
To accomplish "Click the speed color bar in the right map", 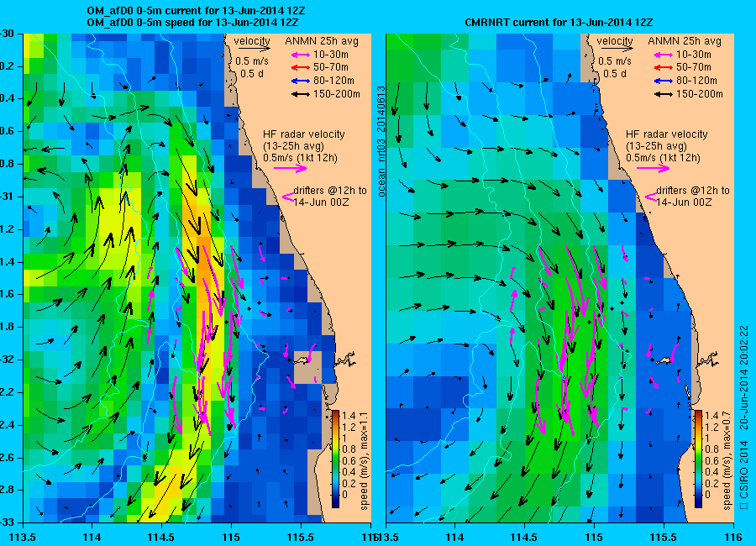I will pos(698,459).
